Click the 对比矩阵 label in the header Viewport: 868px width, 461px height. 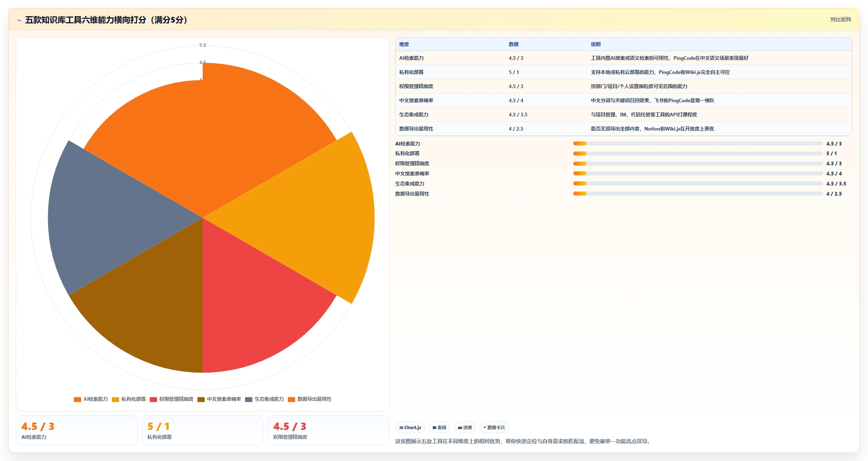pos(841,19)
